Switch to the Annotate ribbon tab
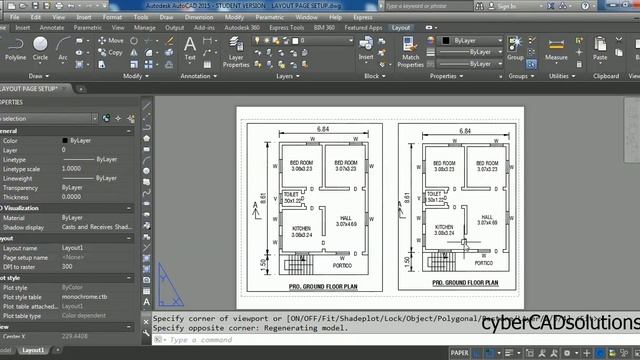 (x=52, y=27)
